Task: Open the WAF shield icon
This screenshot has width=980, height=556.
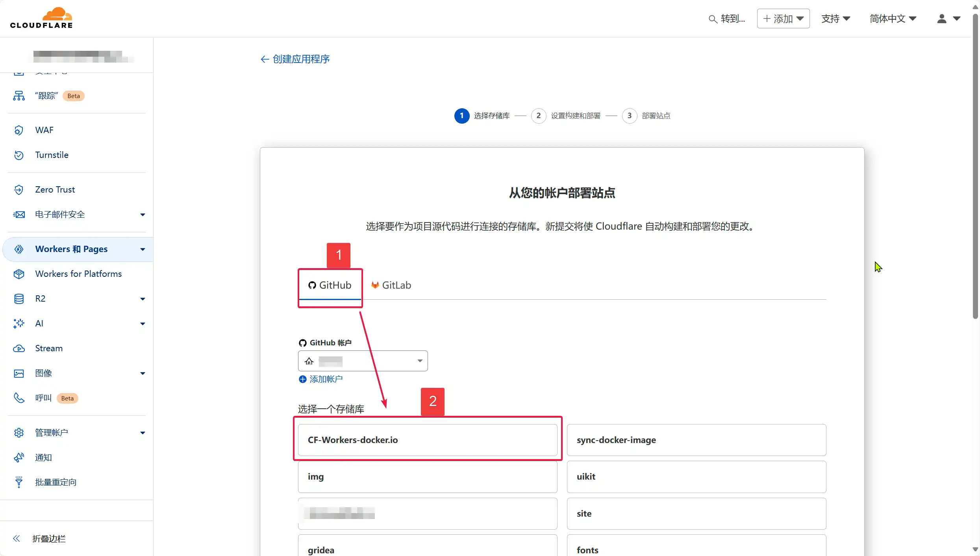Action: (19, 130)
